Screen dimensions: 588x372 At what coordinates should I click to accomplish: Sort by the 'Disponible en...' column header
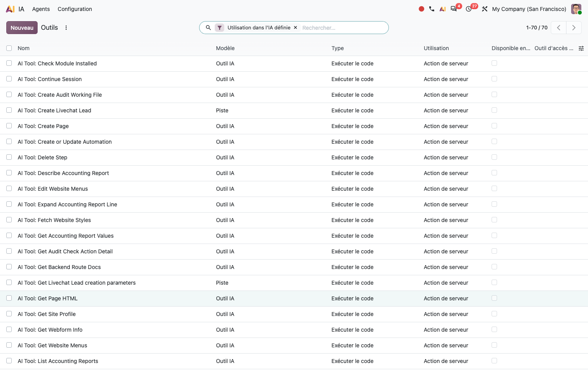511,48
